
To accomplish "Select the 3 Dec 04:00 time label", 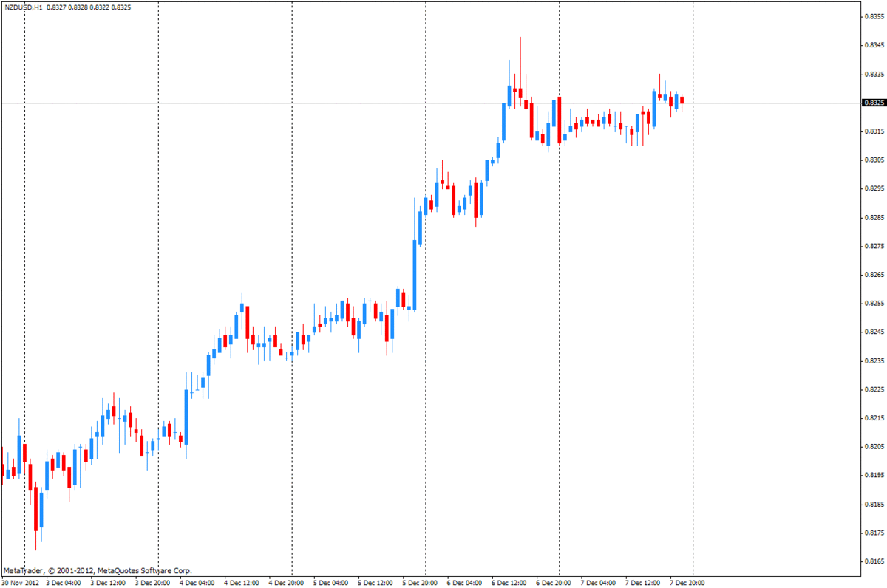I will click(x=64, y=583).
